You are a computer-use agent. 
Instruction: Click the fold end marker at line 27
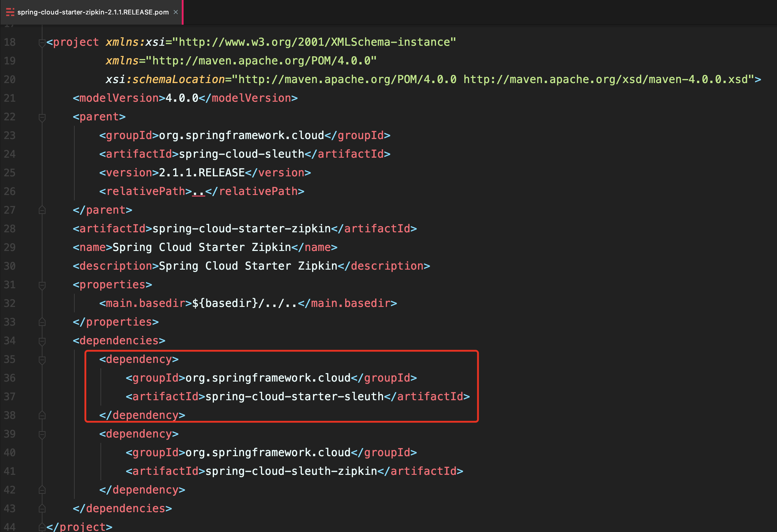tap(42, 210)
